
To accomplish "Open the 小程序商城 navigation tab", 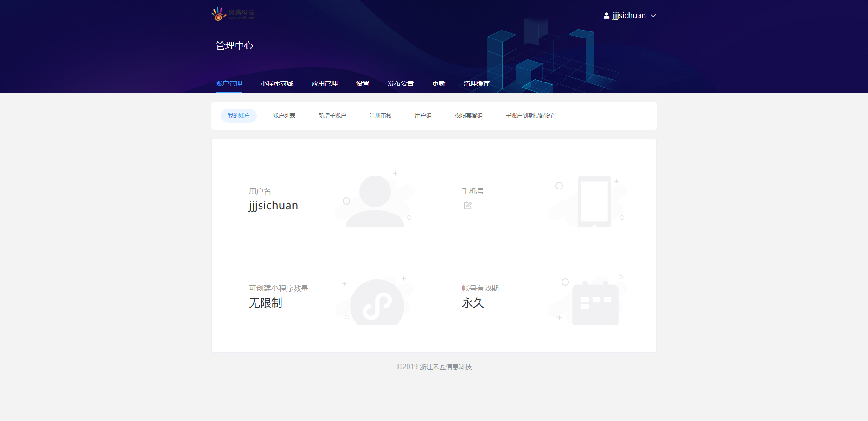I will (x=277, y=83).
